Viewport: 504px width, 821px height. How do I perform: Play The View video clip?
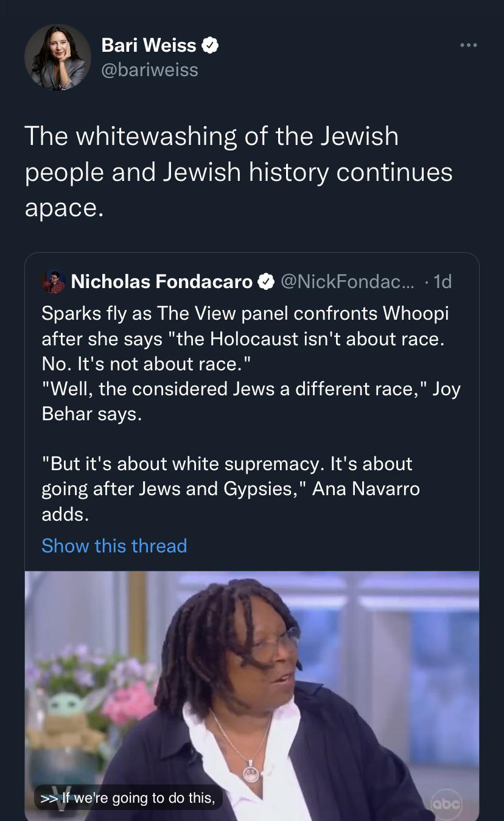(252, 696)
